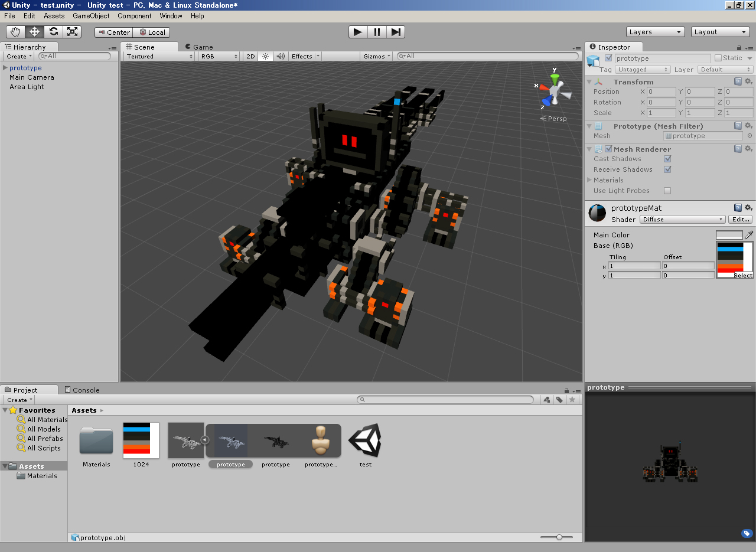This screenshot has width=756, height=552.
Task: Disable Receive Shadows checkbox
Action: pos(667,169)
